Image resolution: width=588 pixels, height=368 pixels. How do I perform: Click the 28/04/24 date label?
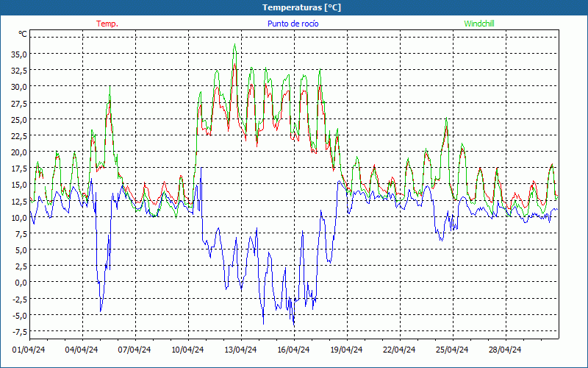pos(505,350)
